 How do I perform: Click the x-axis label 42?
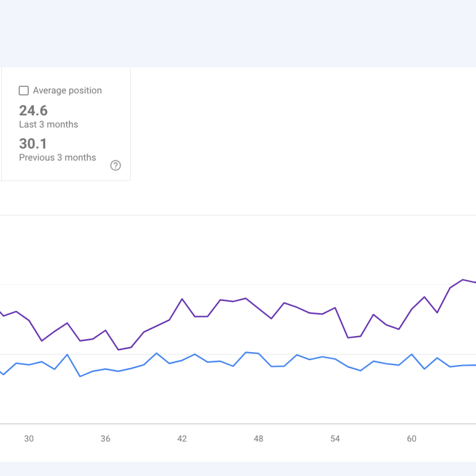pos(182,439)
